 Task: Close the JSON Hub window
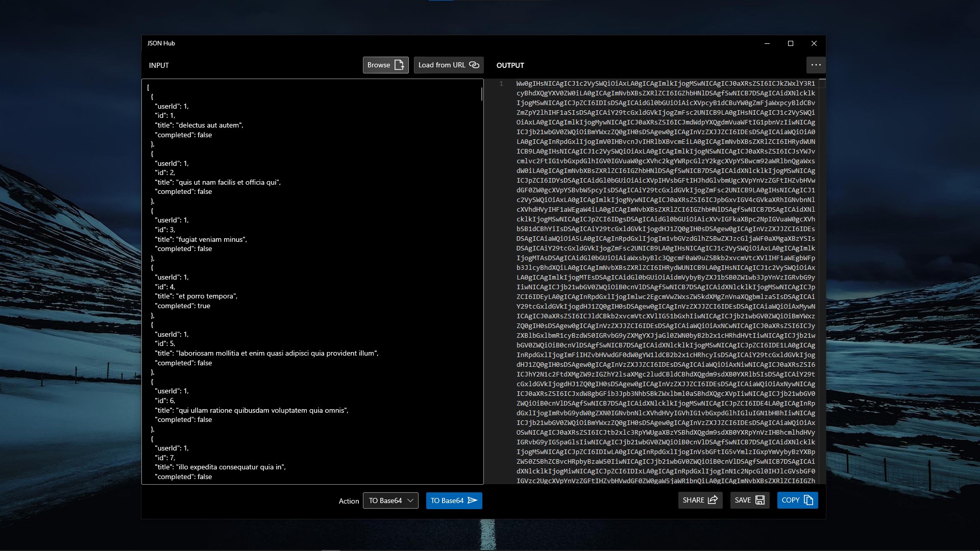(814, 43)
